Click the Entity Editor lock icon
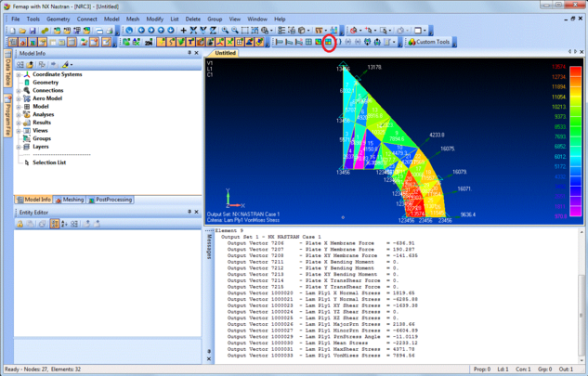Screen dimensions: 588x376 pyautogui.click(x=20, y=224)
